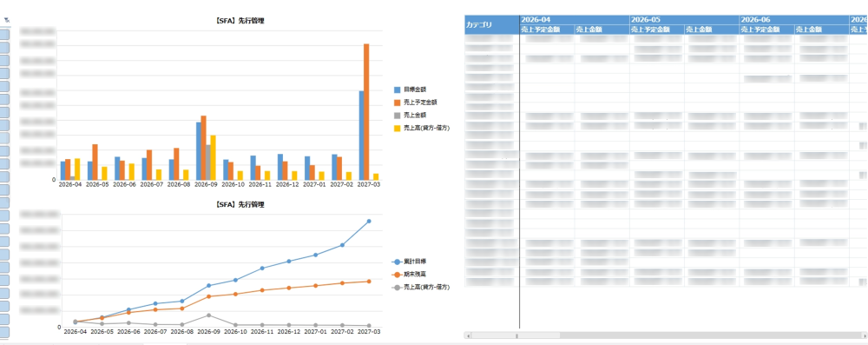This screenshot has width=868, height=345.
Task: Click the gray 2026-09 bar in the bar chart
Action: [208, 163]
